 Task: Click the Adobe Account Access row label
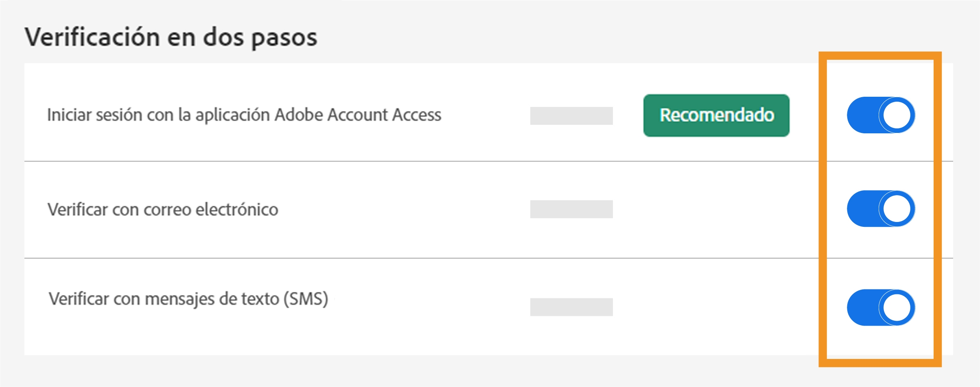point(244,115)
